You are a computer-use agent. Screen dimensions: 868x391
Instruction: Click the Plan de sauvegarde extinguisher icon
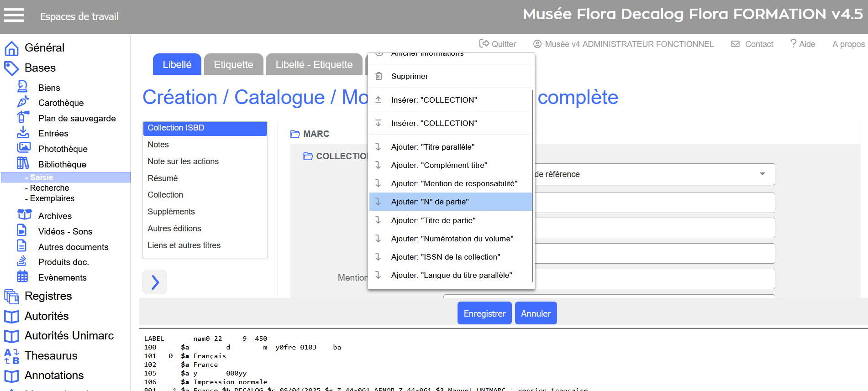coord(23,117)
